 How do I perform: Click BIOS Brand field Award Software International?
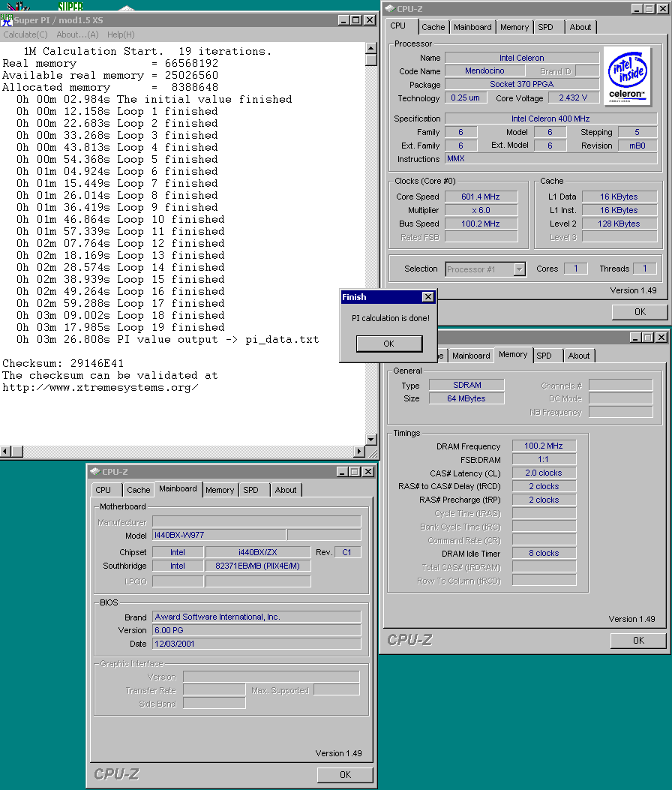click(x=256, y=617)
